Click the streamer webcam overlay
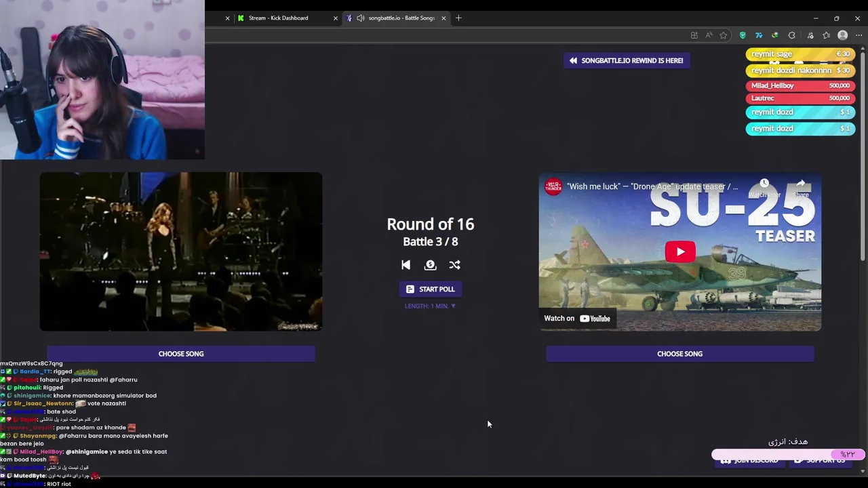Image resolution: width=868 pixels, height=488 pixels. coord(102,80)
